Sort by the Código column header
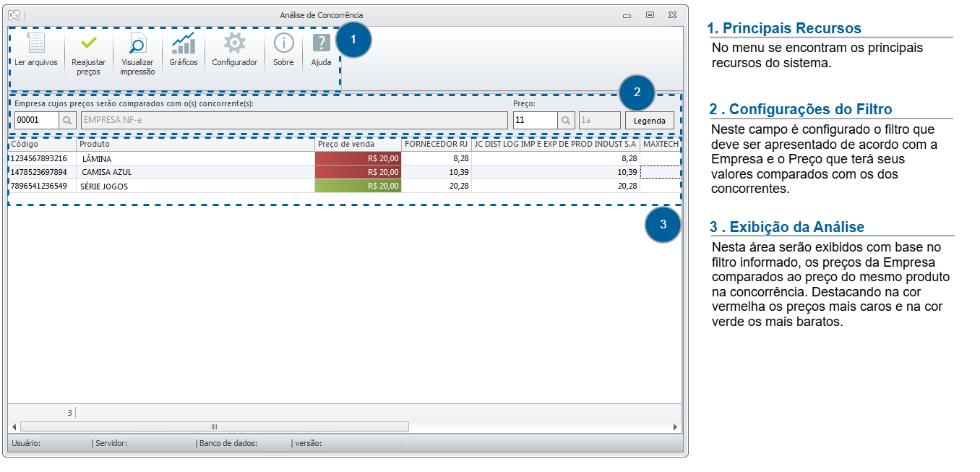Image resolution: width=980 pixels, height=472 pixels. 43,145
